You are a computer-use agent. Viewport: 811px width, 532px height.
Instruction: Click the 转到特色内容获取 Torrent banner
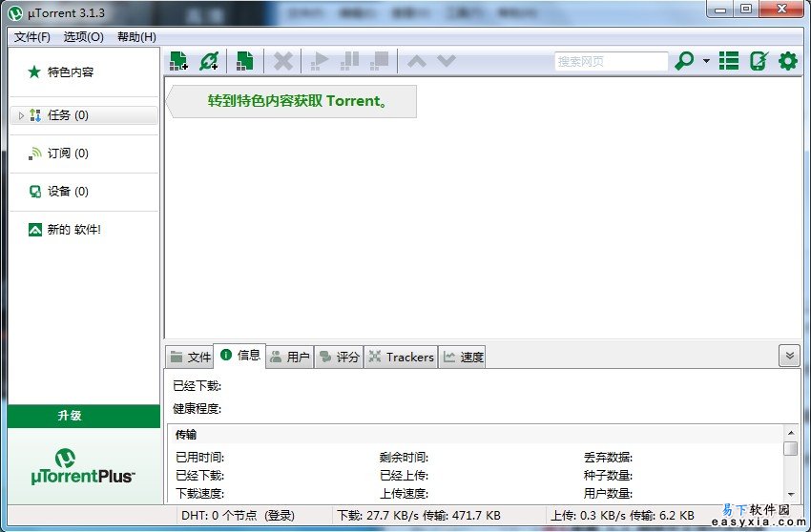292,101
